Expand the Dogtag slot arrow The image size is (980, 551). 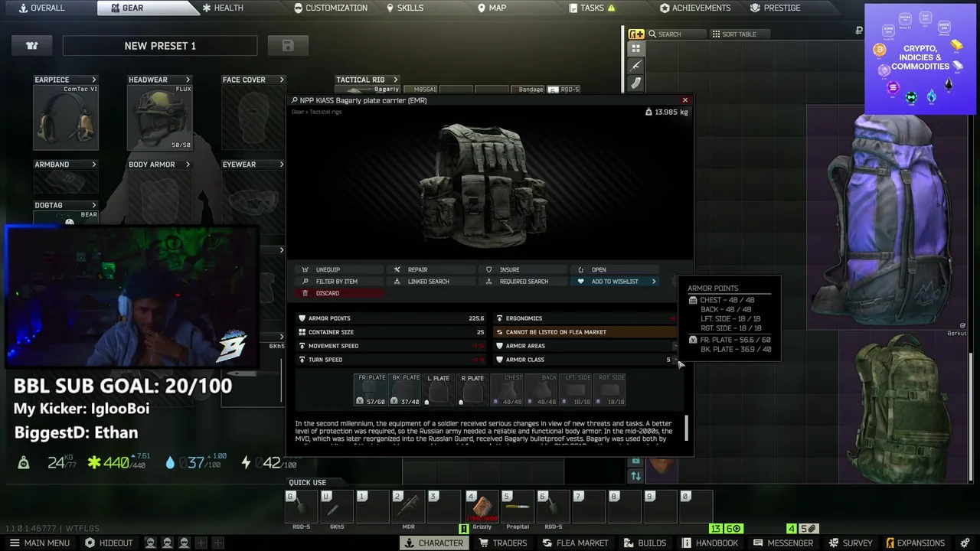(x=94, y=205)
